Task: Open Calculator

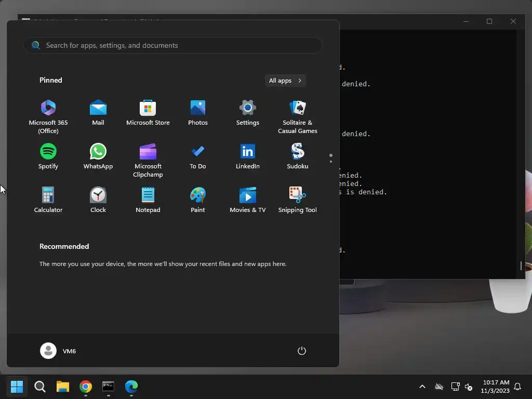Action: point(48,200)
